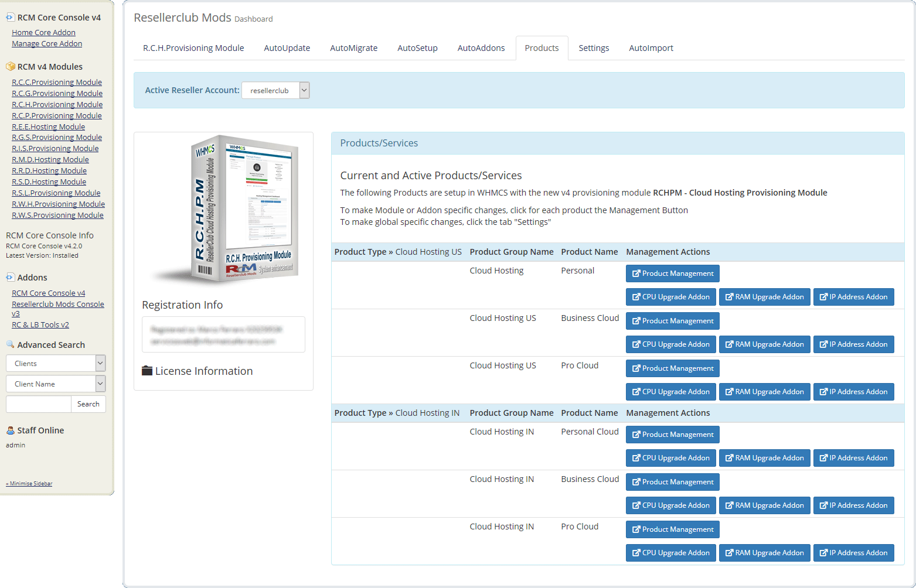Click the License Information folder icon
This screenshot has width=916, height=588.
(147, 371)
